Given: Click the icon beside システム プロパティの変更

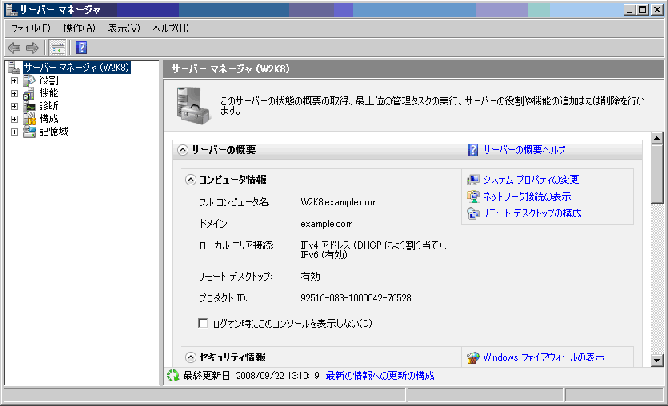Looking at the screenshot, I should (x=473, y=180).
